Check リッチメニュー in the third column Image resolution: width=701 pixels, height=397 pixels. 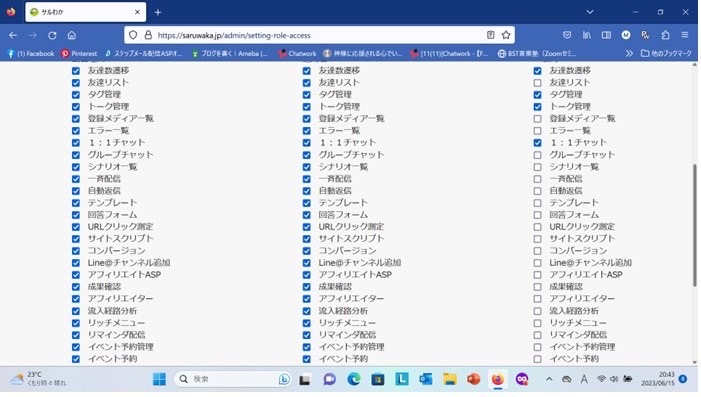(x=537, y=323)
